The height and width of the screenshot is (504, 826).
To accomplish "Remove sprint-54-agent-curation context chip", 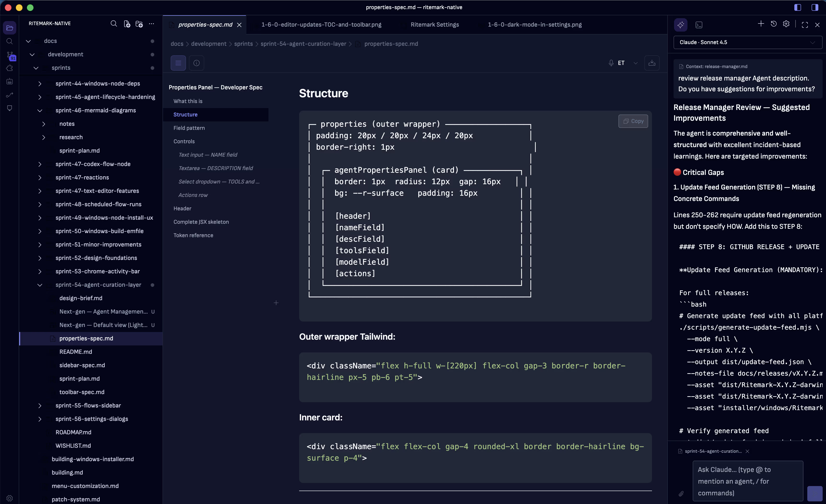I will pos(747,451).
